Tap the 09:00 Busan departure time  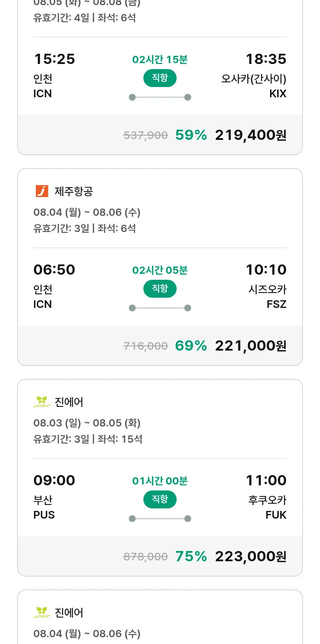click(54, 481)
